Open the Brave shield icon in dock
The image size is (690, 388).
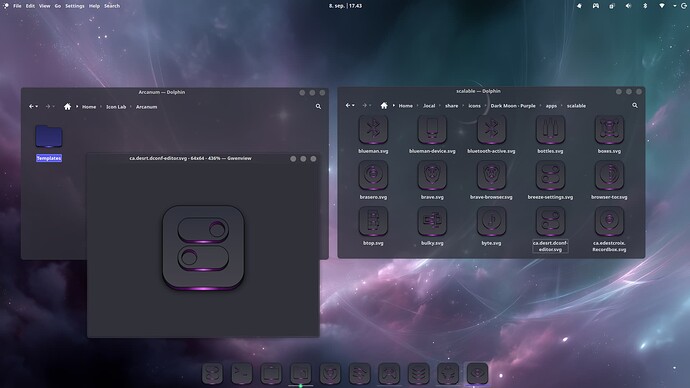pos(330,373)
